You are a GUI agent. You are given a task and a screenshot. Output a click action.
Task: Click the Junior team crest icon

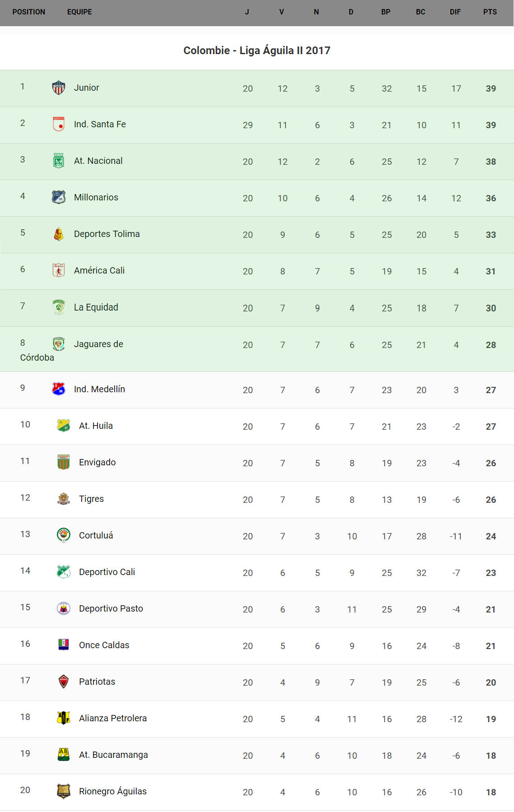click(59, 88)
